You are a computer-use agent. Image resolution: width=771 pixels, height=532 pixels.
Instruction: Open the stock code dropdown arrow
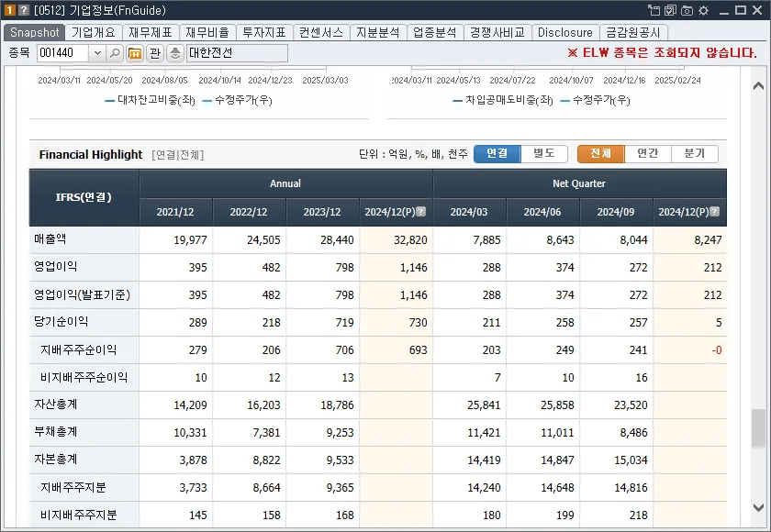(x=97, y=53)
